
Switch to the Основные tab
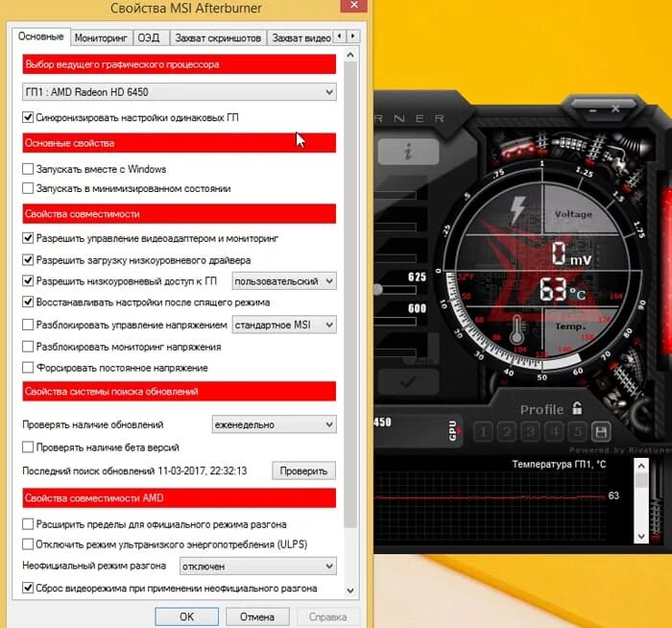40,36
